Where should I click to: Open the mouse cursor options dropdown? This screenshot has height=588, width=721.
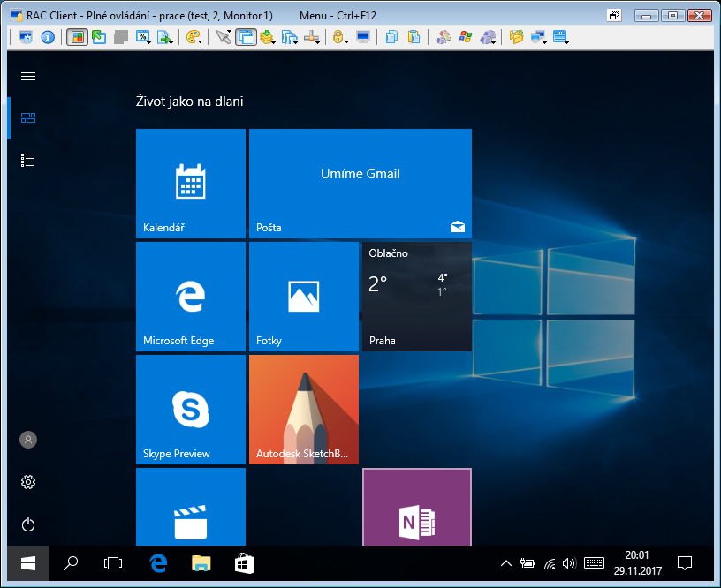click(x=224, y=37)
